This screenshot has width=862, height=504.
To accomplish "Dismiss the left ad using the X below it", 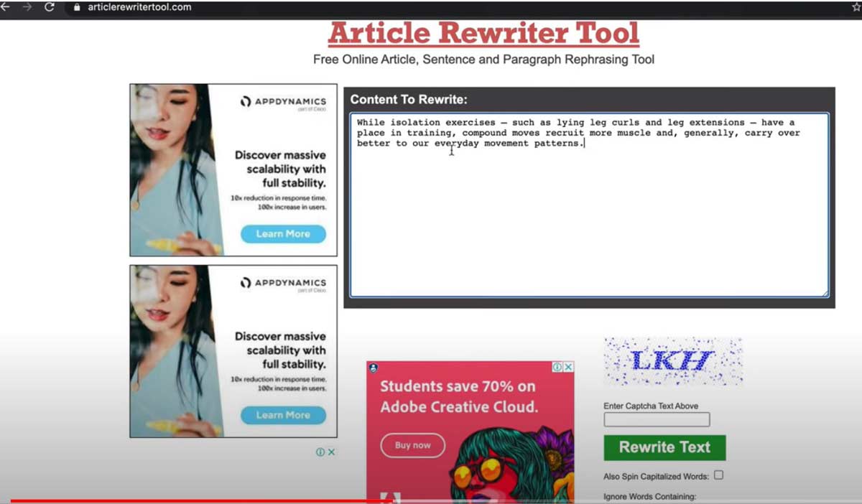I will point(331,452).
